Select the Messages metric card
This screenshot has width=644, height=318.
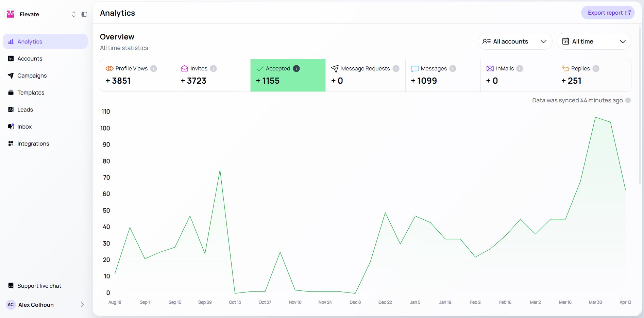pyautogui.click(x=443, y=76)
